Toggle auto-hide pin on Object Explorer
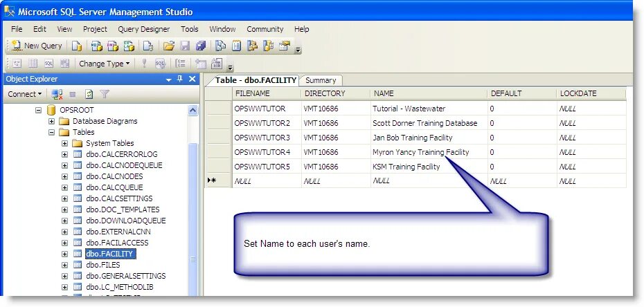 pyautogui.click(x=179, y=79)
